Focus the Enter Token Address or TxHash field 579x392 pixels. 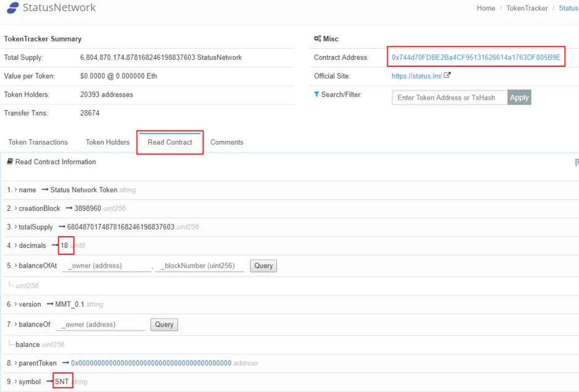(449, 98)
